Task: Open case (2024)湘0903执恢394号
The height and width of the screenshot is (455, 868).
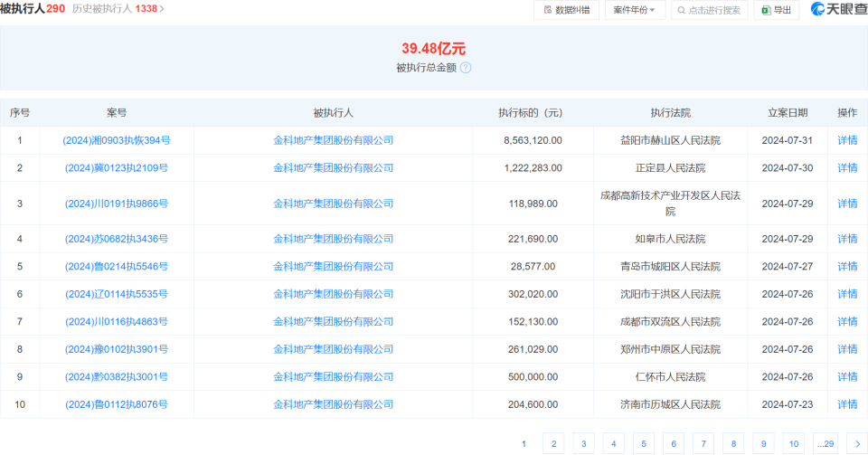Action: [x=117, y=140]
